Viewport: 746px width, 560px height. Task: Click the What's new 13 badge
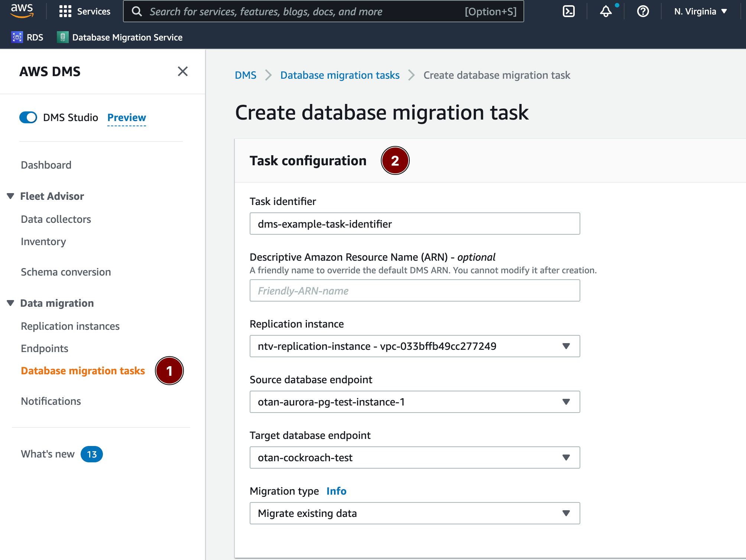tap(92, 454)
